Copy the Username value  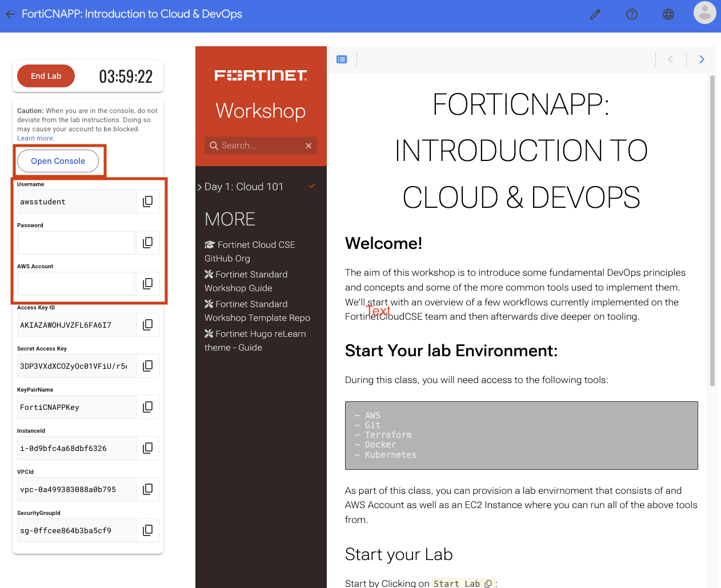[x=148, y=202]
